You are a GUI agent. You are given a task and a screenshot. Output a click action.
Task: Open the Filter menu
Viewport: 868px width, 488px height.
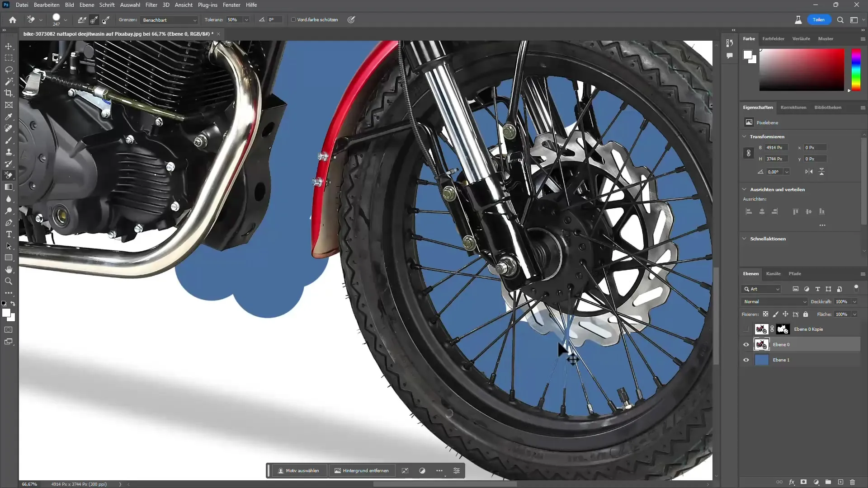[x=151, y=5]
